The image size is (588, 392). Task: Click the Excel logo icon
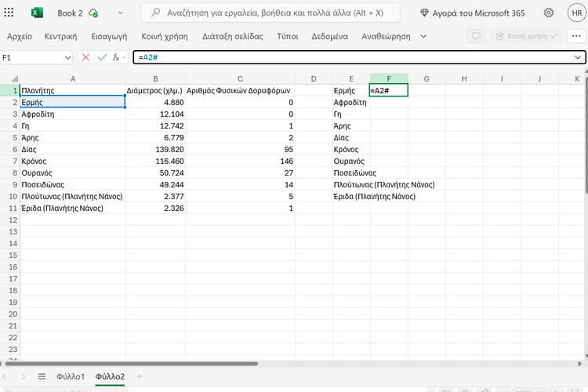tap(38, 13)
